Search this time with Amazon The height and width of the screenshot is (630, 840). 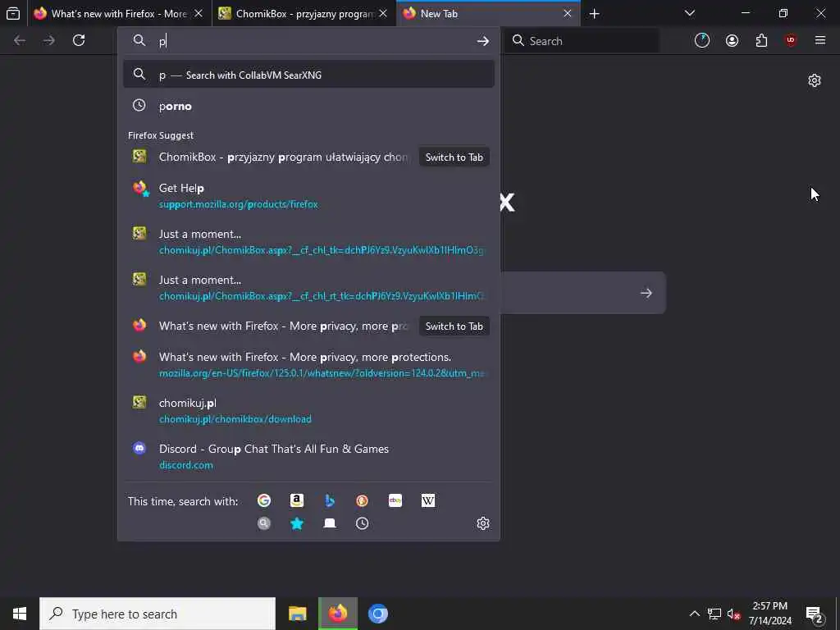click(297, 500)
